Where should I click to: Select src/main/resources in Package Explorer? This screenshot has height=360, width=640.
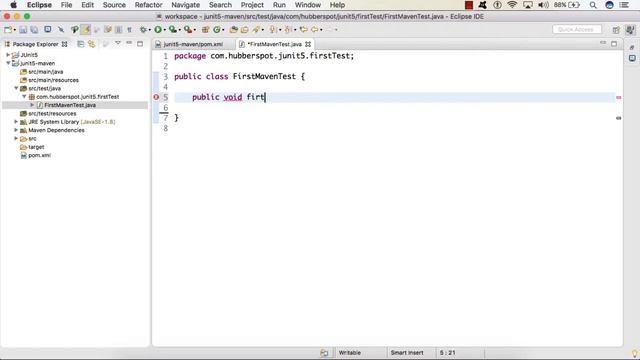(53, 80)
